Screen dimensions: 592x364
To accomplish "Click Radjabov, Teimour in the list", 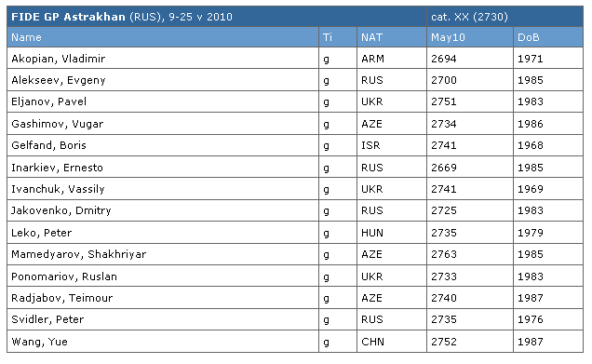I will 62,298.
